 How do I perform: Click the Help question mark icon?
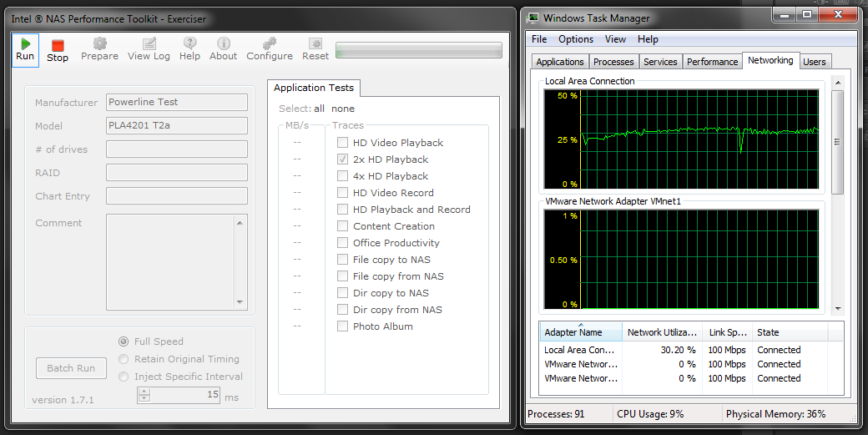(190, 43)
